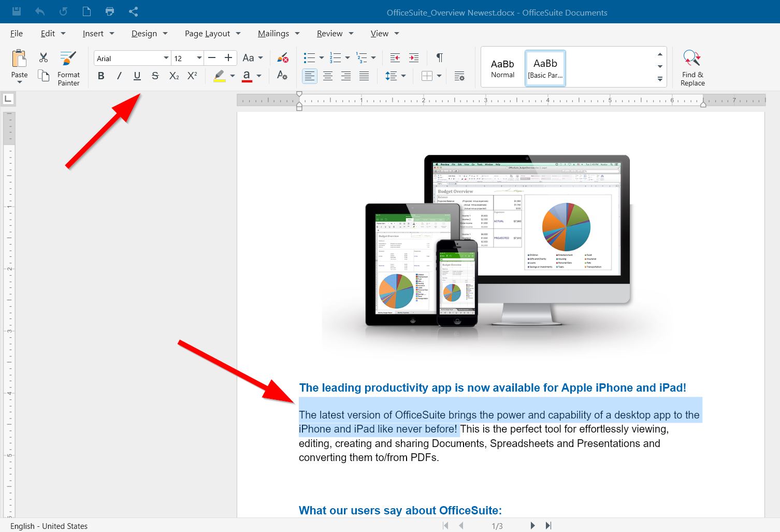
Task: Redo the last action
Action: (63, 11)
